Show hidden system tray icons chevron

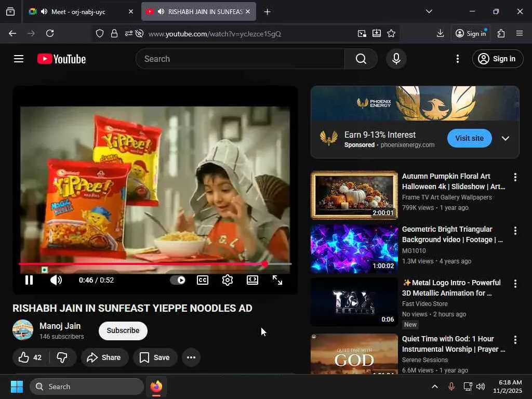coord(435,387)
